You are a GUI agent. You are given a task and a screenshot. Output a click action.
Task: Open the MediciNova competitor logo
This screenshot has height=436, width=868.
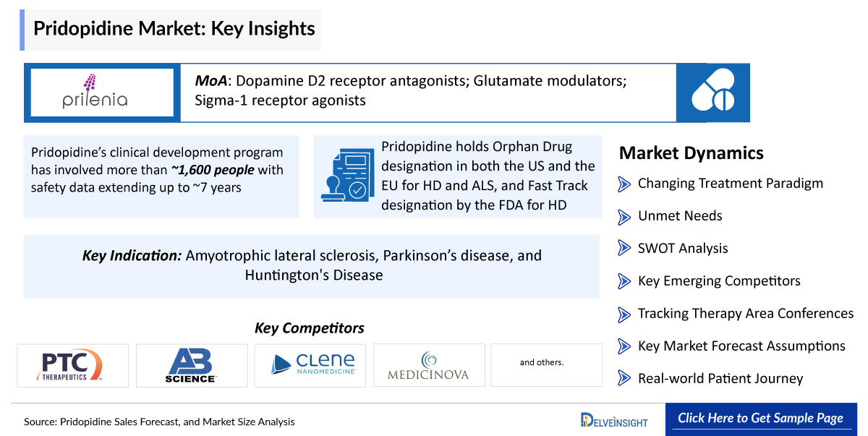click(428, 365)
